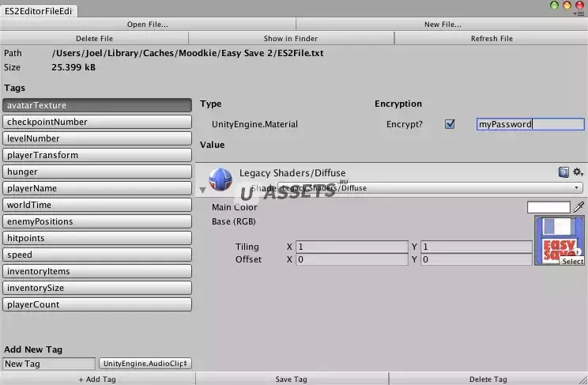Screen dimensions: 588x385
Task: Focus the myPassword encryption field
Action: click(x=530, y=124)
